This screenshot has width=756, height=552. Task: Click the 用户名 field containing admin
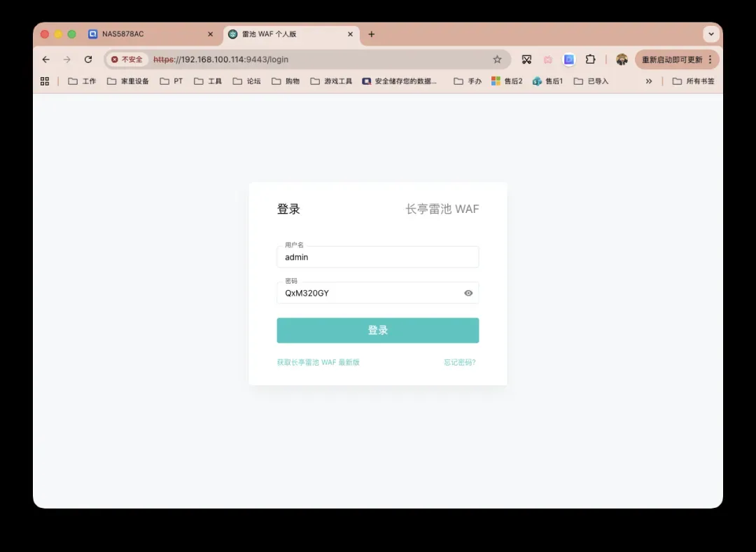pyautogui.click(x=377, y=257)
